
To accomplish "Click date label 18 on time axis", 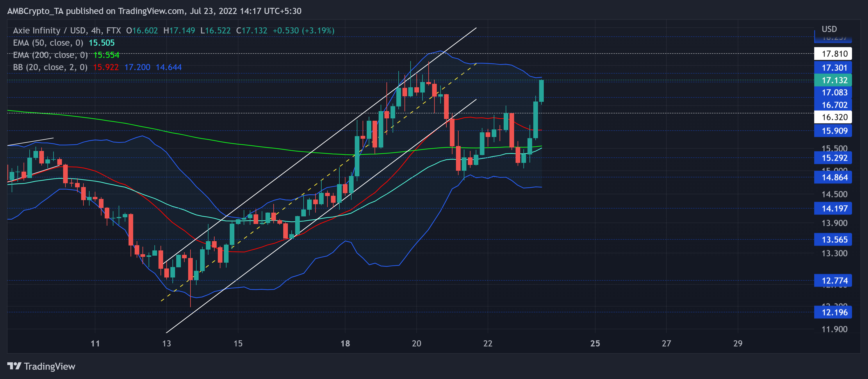I will point(345,344).
